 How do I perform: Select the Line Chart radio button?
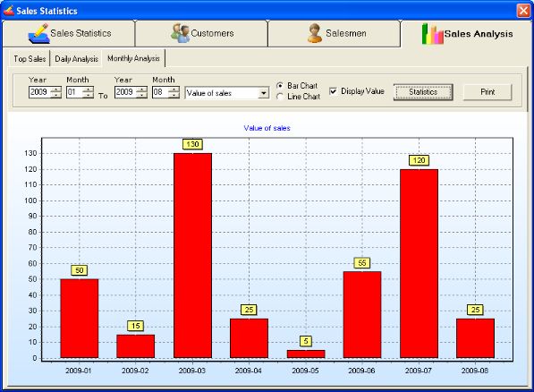[x=280, y=97]
